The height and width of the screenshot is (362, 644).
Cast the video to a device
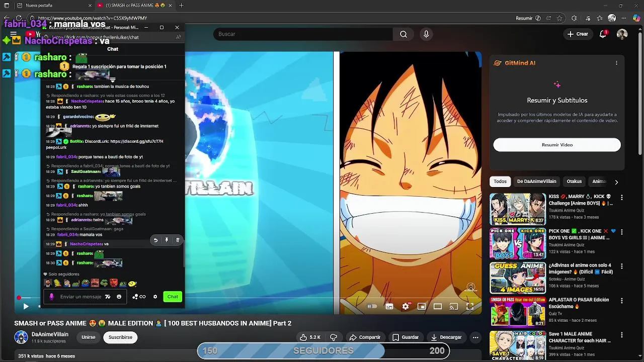coord(454,306)
